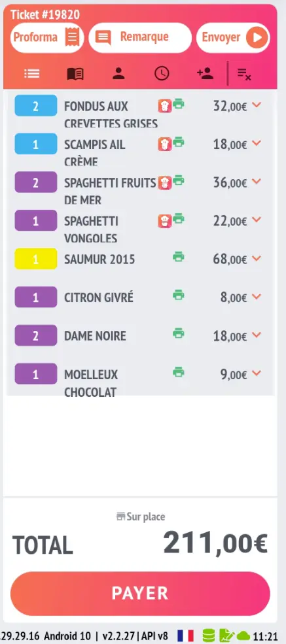This screenshot has width=286, height=644.
Task: Select the customer person icon
Action: (118, 74)
